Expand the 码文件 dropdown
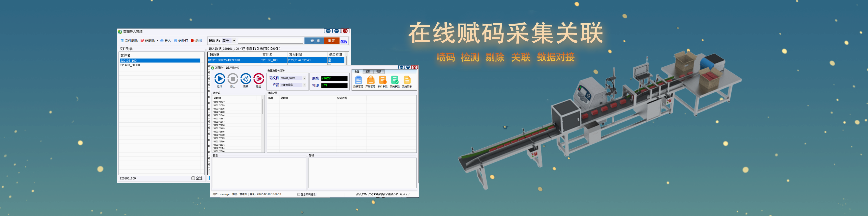Screen dimensions: 868x216 (x=304, y=78)
